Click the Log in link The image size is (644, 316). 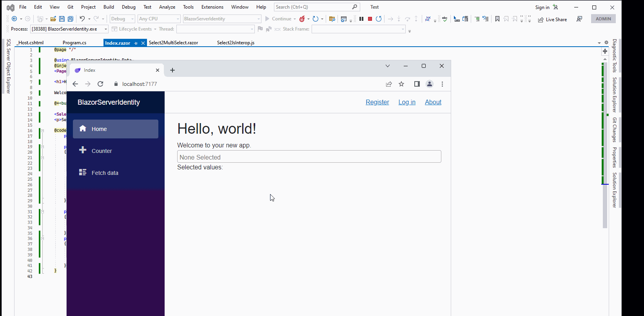pos(407,102)
